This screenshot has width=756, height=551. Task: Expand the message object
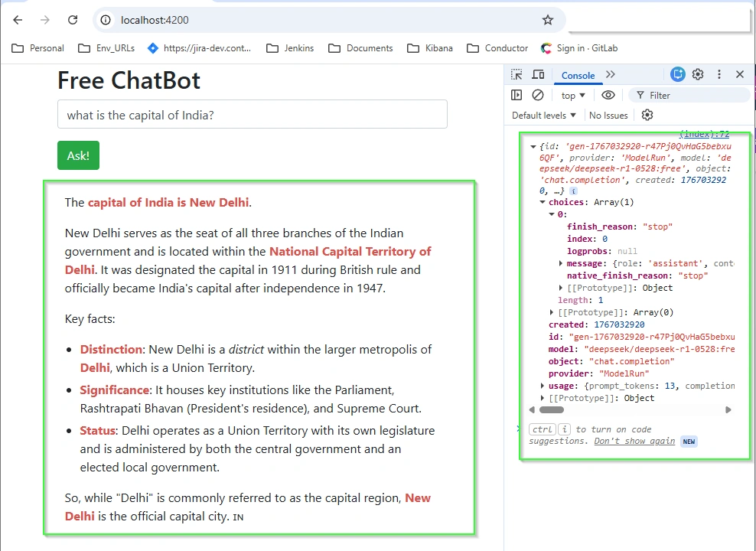[561, 263]
